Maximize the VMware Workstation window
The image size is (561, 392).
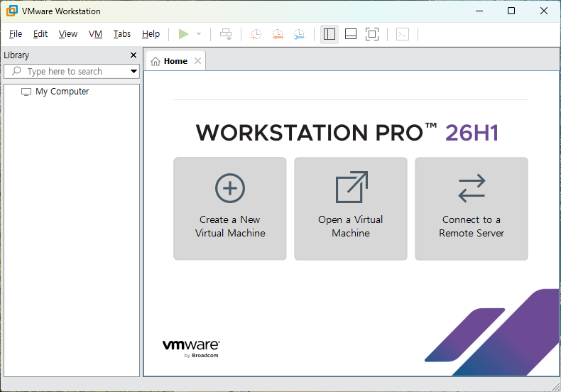(511, 11)
